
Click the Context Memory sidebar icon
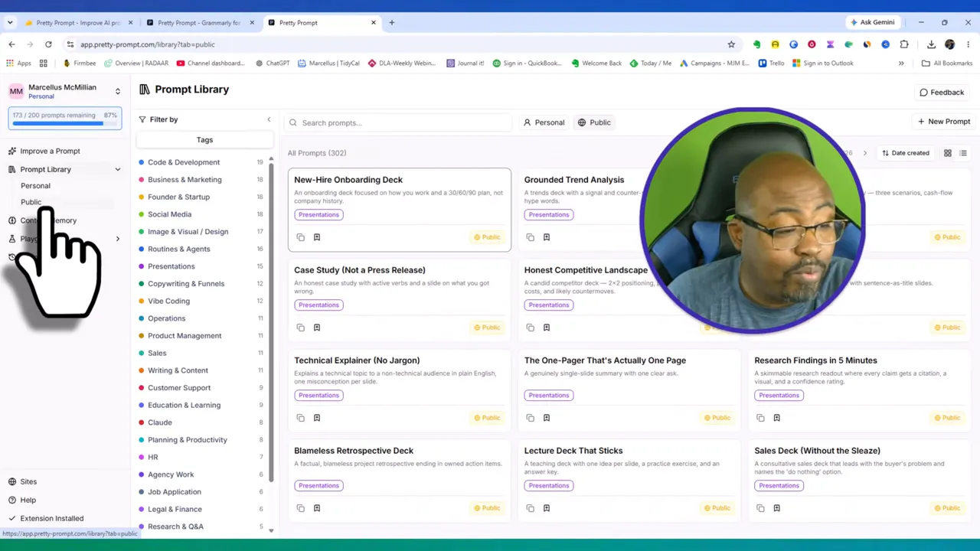[12, 220]
